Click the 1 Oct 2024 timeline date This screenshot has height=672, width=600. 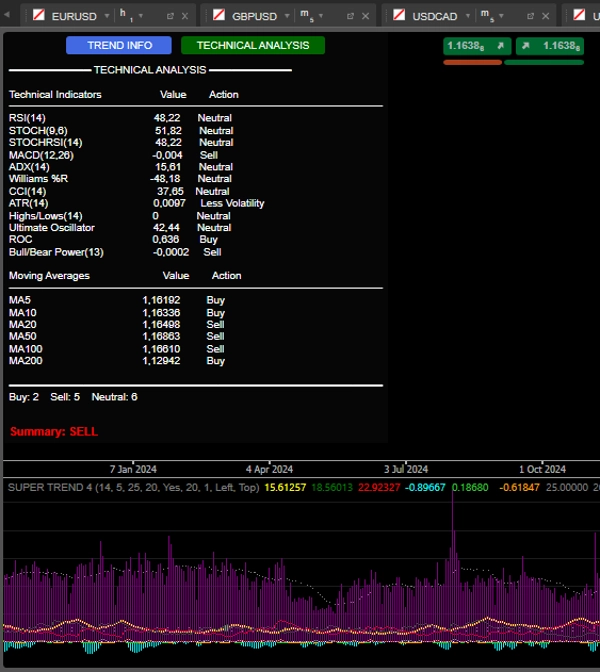[542, 469]
